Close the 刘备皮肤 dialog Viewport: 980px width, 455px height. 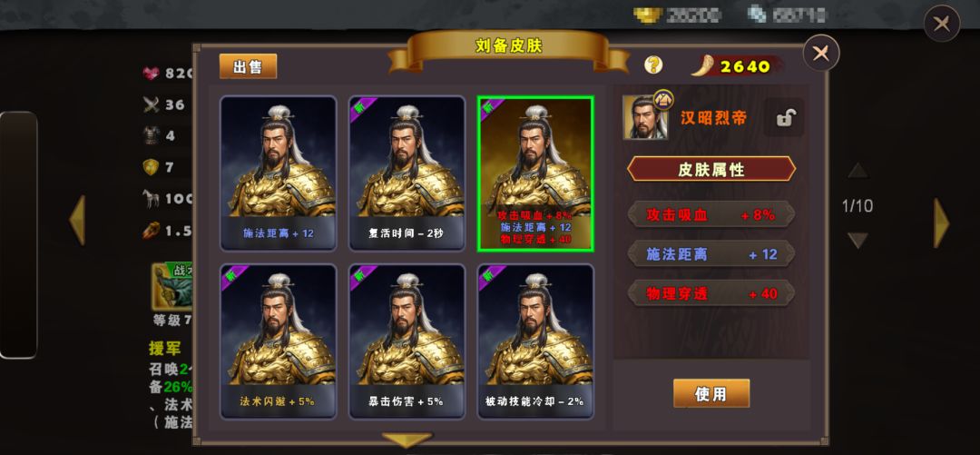click(820, 54)
